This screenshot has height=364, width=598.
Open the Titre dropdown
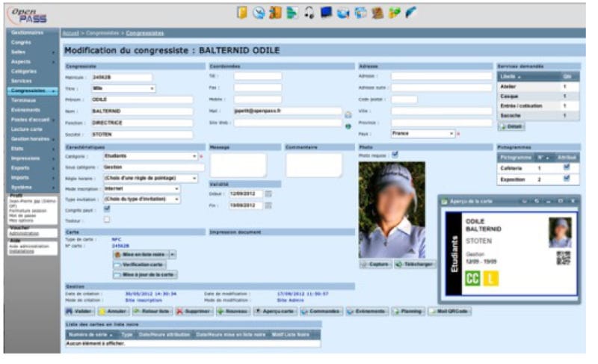point(123,88)
